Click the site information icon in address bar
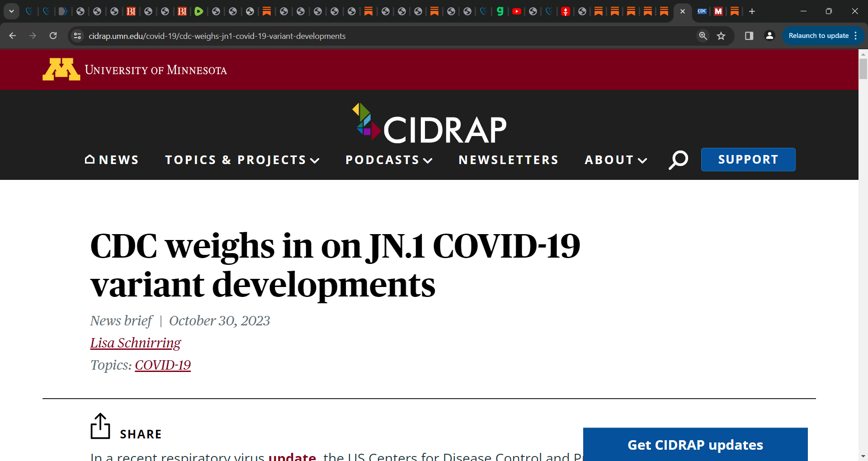The width and height of the screenshot is (868, 461). (77, 36)
